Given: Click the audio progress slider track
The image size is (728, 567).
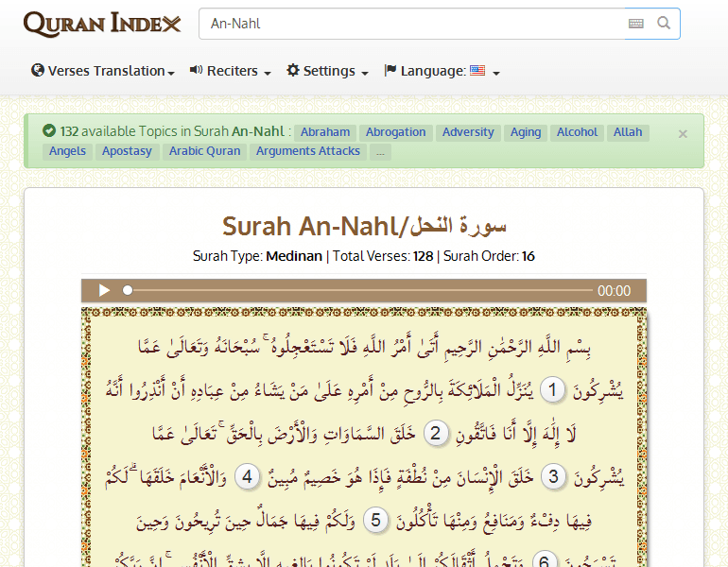Looking at the screenshot, I should 359,291.
